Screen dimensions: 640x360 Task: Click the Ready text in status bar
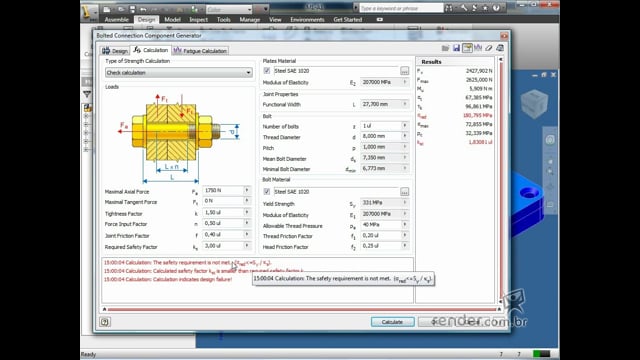(x=88, y=354)
